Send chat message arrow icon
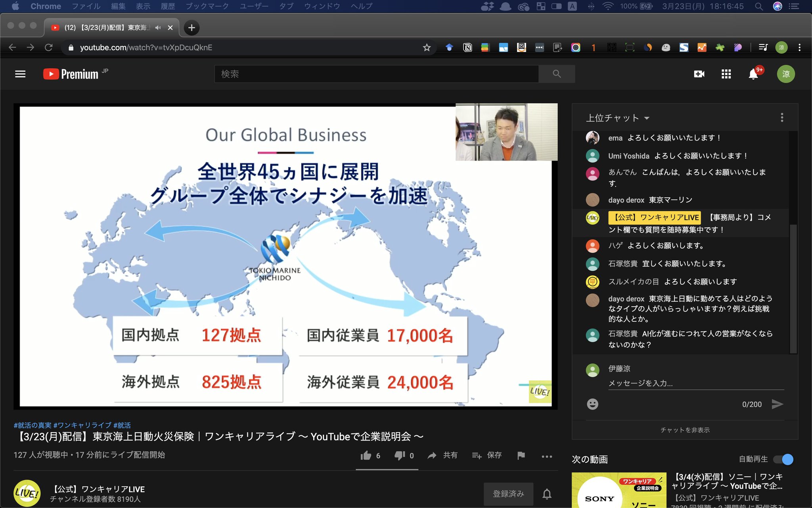 pyautogui.click(x=777, y=404)
